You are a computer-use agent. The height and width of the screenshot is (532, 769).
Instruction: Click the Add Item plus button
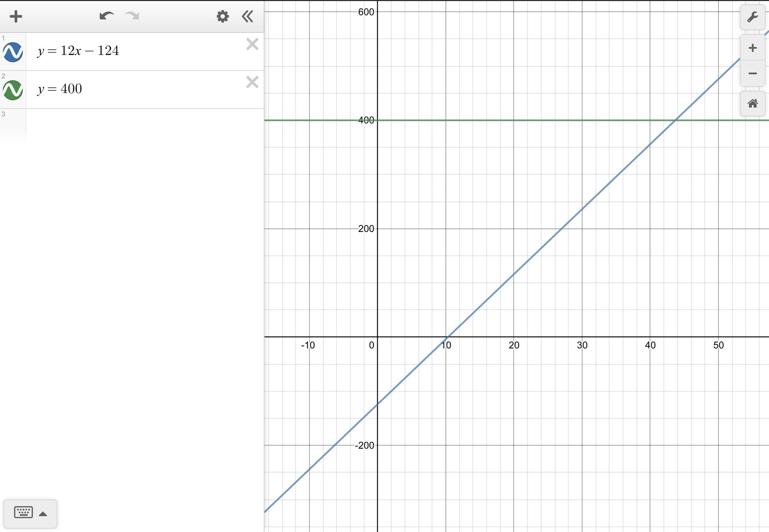[x=16, y=16]
